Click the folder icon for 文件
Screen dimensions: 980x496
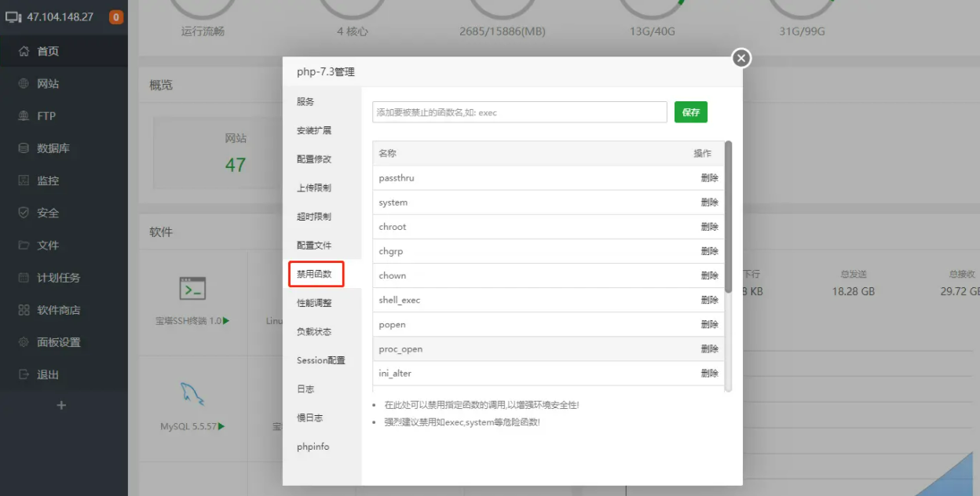pos(24,245)
